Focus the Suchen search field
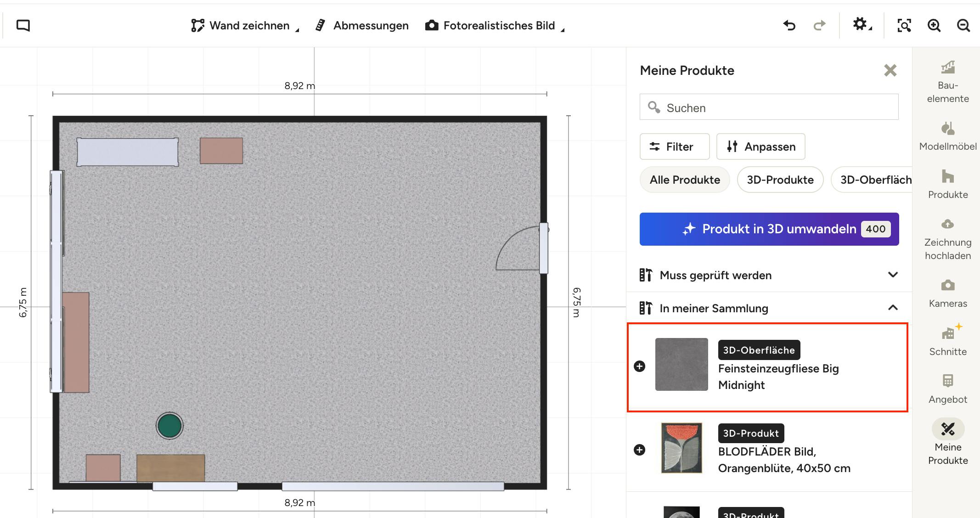Screen dimensions: 980x518 [x=769, y=107]
